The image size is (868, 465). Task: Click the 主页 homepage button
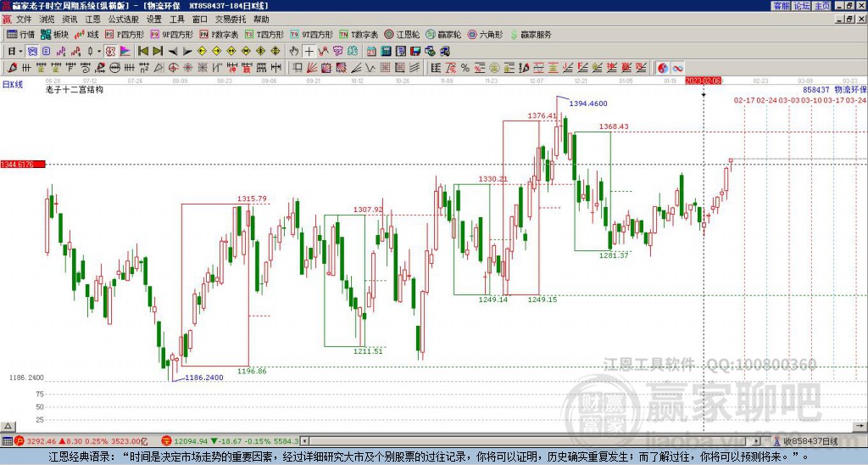point(822,6)
